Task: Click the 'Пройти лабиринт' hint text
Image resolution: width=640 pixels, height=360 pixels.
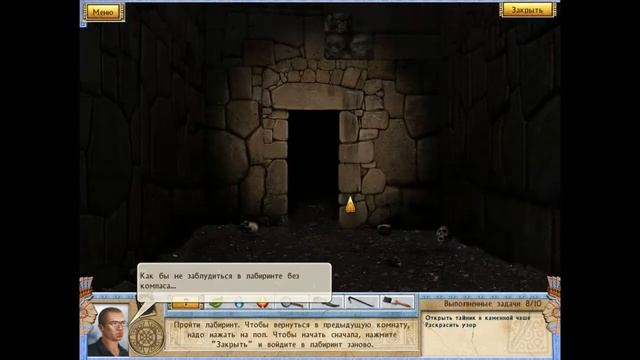Action: click(292, 335)
